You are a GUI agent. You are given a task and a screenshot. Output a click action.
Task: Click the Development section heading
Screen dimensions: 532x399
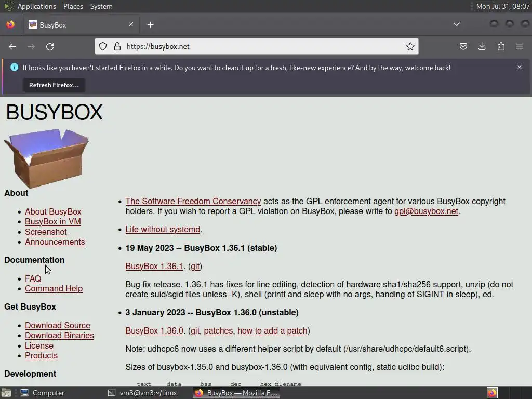click(30, 374)
